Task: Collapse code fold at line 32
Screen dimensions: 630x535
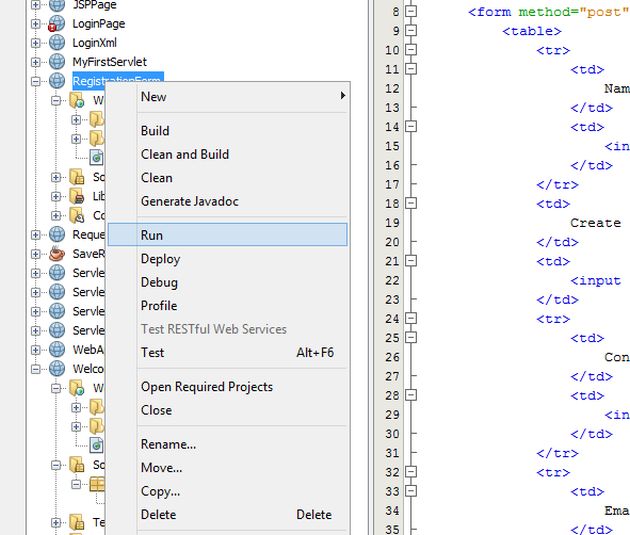Action: click(411, 472)
